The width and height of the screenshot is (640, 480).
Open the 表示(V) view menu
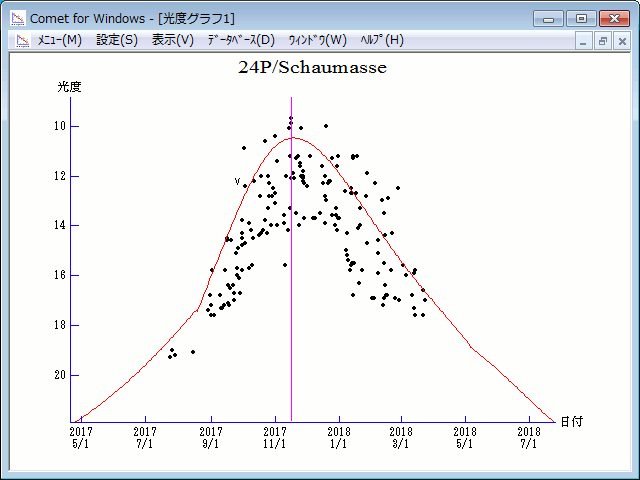[x=173, y=40]
